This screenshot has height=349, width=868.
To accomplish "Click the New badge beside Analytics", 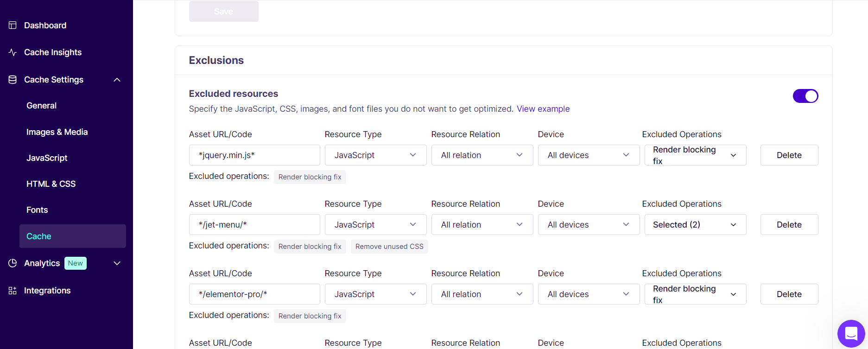I will 76,263.
